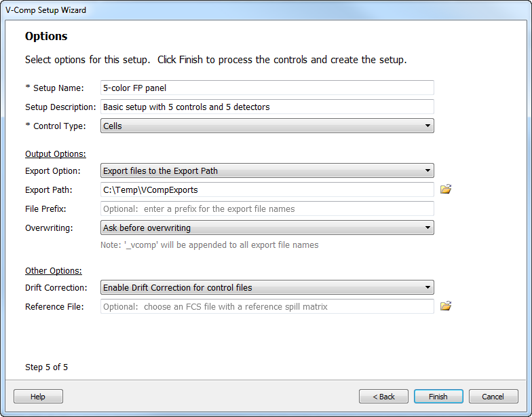Screen dimensions: 532x417
Task: Click the Output Options section heading
Action: tap(56, 154)
